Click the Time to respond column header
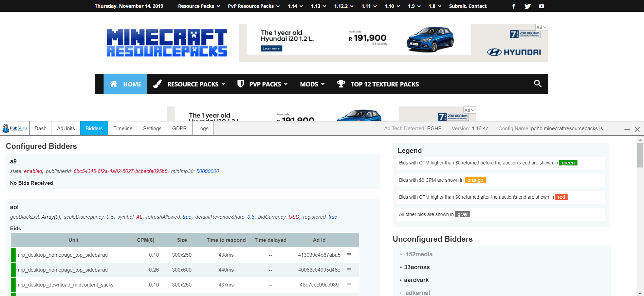Screen dimensions: 644x296 226,240
